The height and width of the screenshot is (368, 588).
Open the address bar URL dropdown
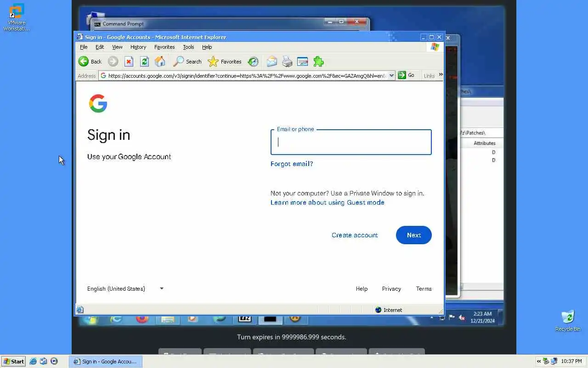pyautogui.click(x=391, y=75)
